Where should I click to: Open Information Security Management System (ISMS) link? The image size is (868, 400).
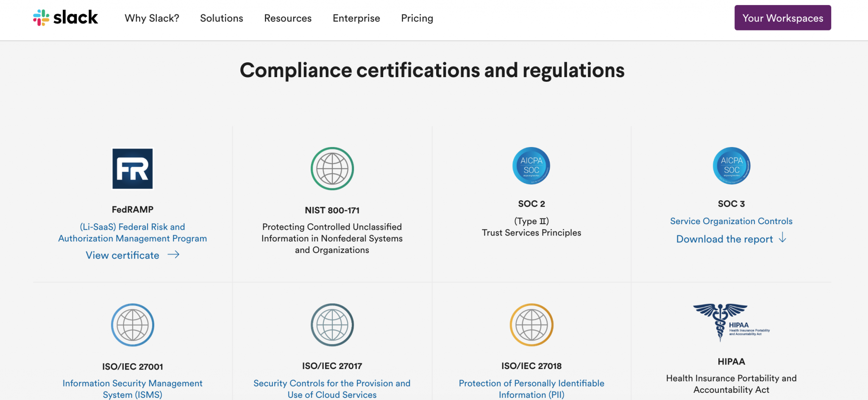tap(133, 389)
